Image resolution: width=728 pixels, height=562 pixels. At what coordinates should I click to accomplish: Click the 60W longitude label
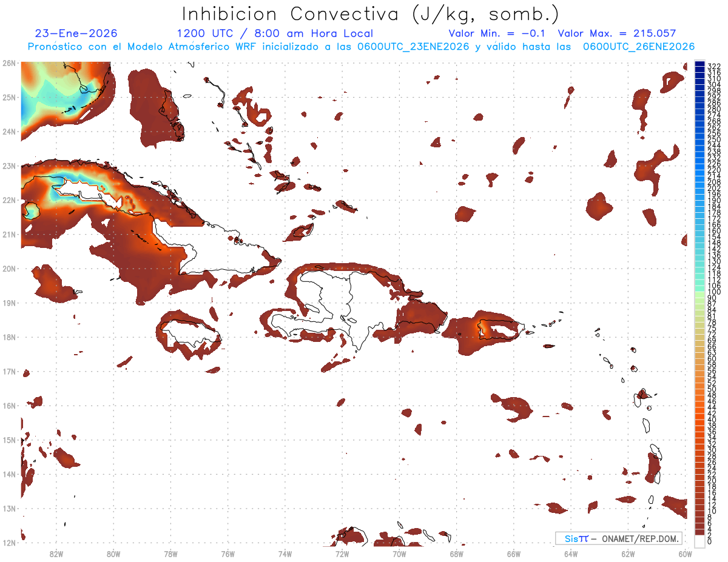pyautogui.click(x=685, y=554)
